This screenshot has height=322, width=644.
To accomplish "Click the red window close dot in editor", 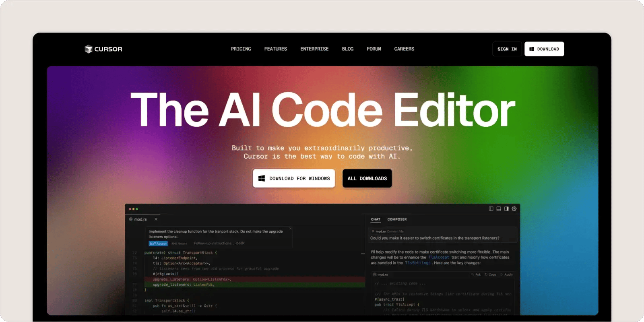I will 130,209.
